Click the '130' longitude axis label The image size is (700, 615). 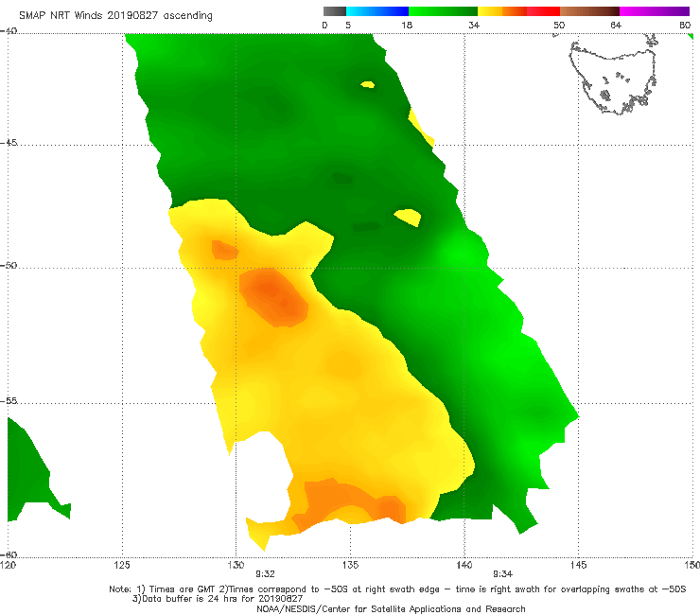tap(236, 565)
